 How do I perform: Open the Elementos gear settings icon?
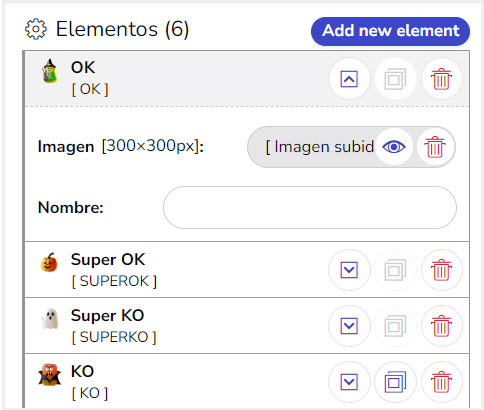click(x=36, y=29)
